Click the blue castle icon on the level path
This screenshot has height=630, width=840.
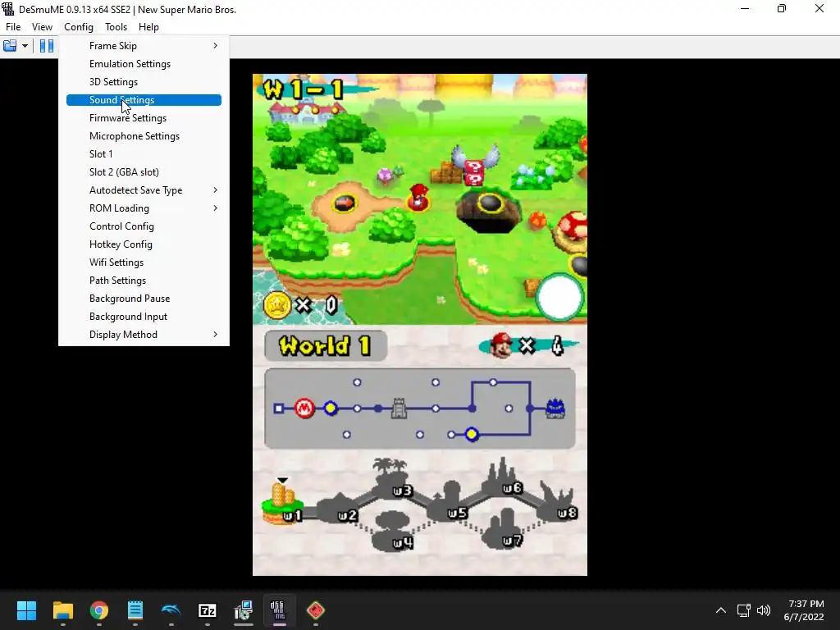555,409
